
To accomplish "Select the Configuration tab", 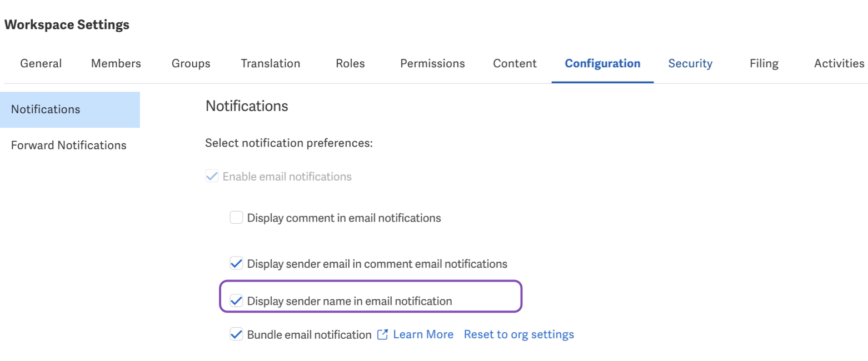I will pyautogui.click(x=602, y=63).
